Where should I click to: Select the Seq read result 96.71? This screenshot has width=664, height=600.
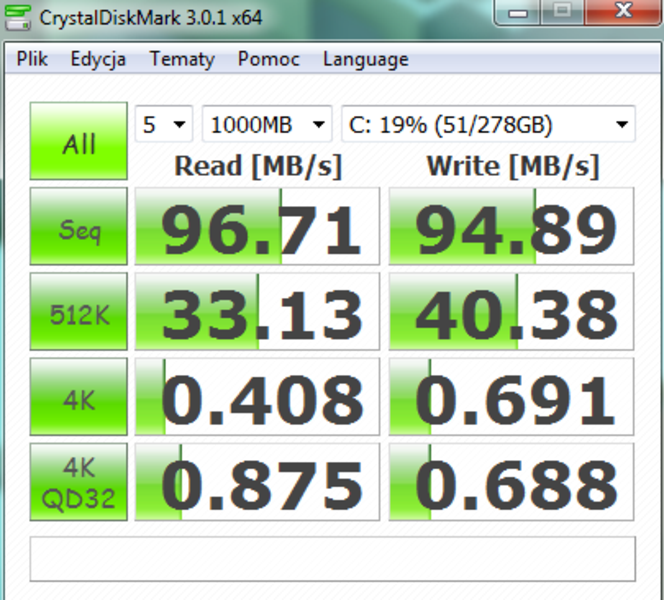click(257, 226)
